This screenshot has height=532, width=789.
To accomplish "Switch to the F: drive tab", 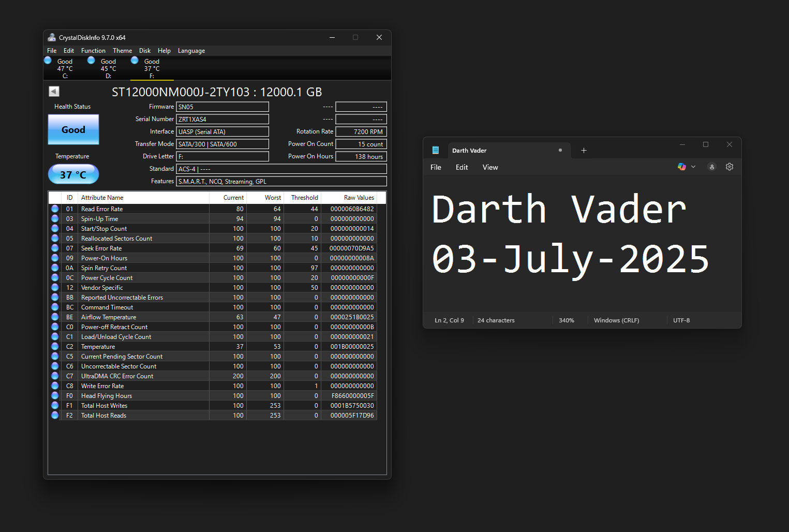I will pyautogui.click(x=152, y=68).
